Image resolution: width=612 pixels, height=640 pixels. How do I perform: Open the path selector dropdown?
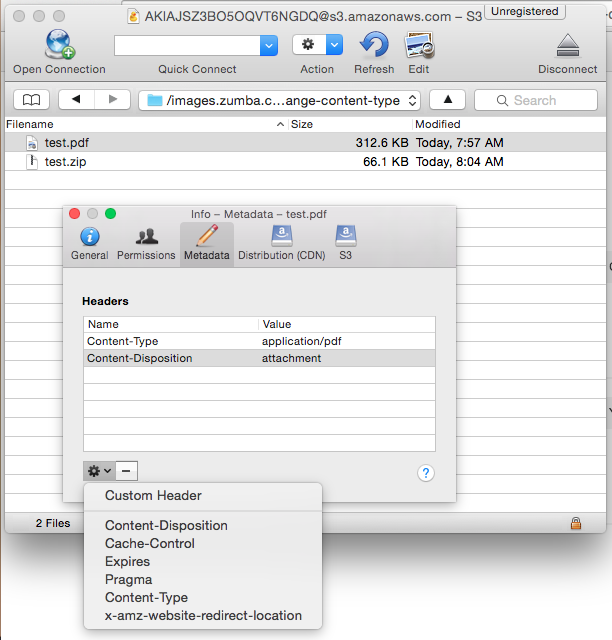click(280, 100)
